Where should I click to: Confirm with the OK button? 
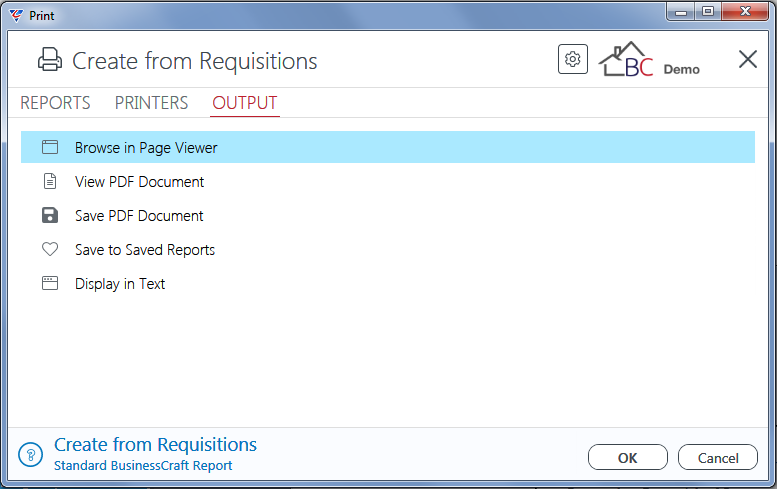click(x=628, y=457)
